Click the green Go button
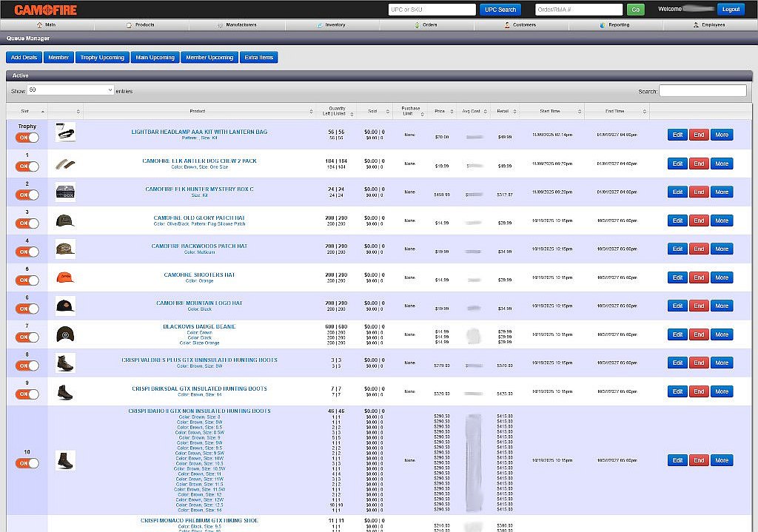Viewport: 758px width, 532px height. point(634,10)
